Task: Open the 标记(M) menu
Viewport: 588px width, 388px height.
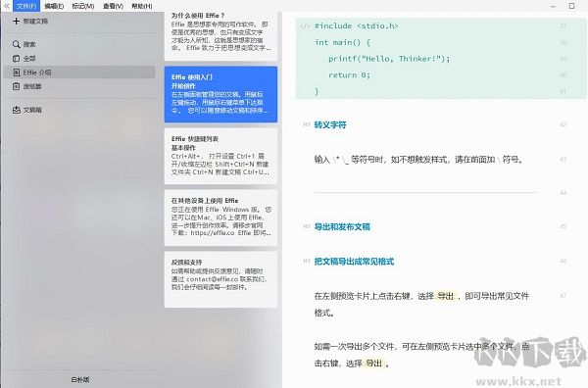Action: (x=83, y=6)
